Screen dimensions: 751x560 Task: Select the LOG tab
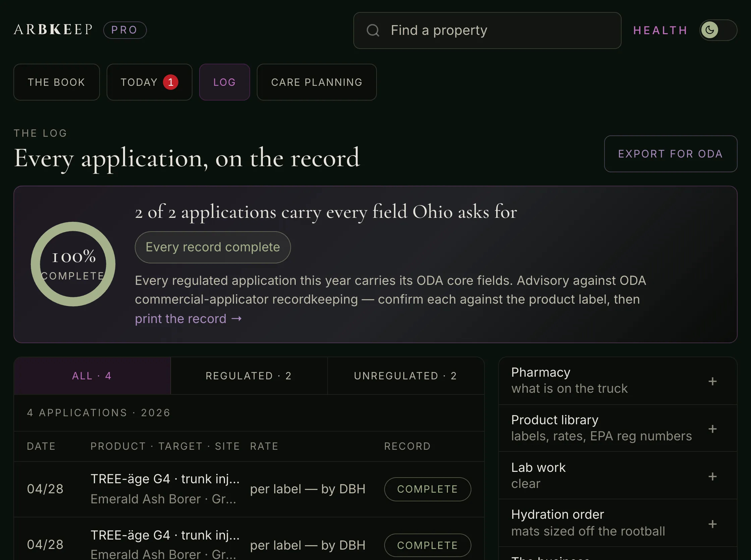224,82
